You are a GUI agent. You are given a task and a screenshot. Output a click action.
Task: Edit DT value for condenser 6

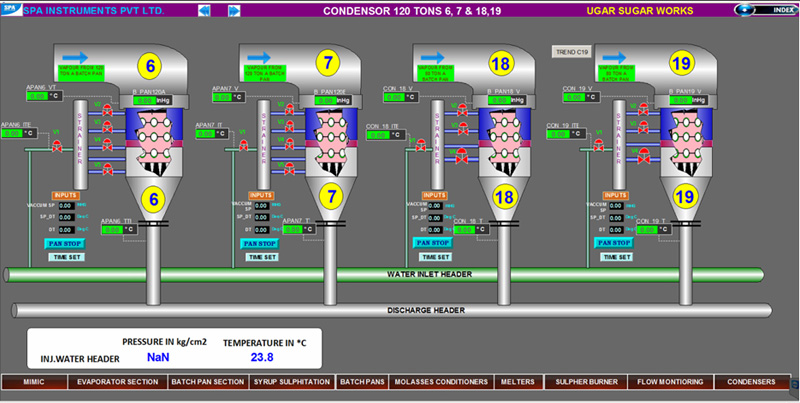pos(66,230)
